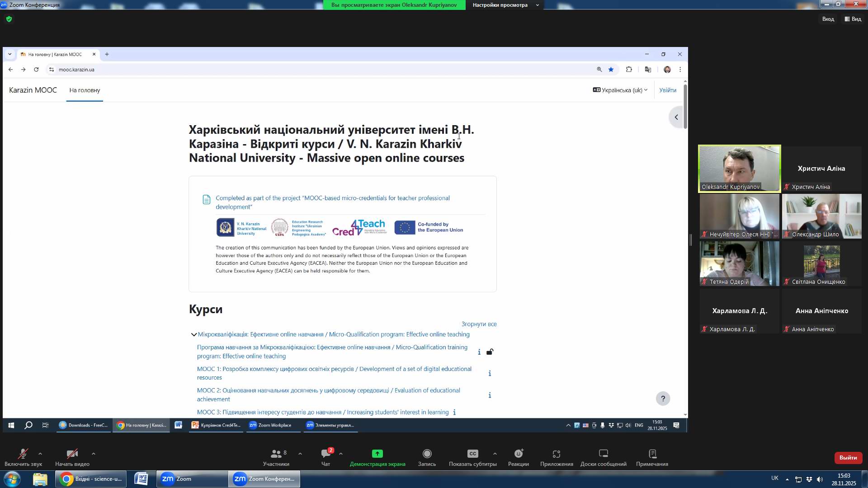Select Oleksandr Kupriyanov video thumbnail
This screenshot has height=488, width=868.
click(739, 169)
